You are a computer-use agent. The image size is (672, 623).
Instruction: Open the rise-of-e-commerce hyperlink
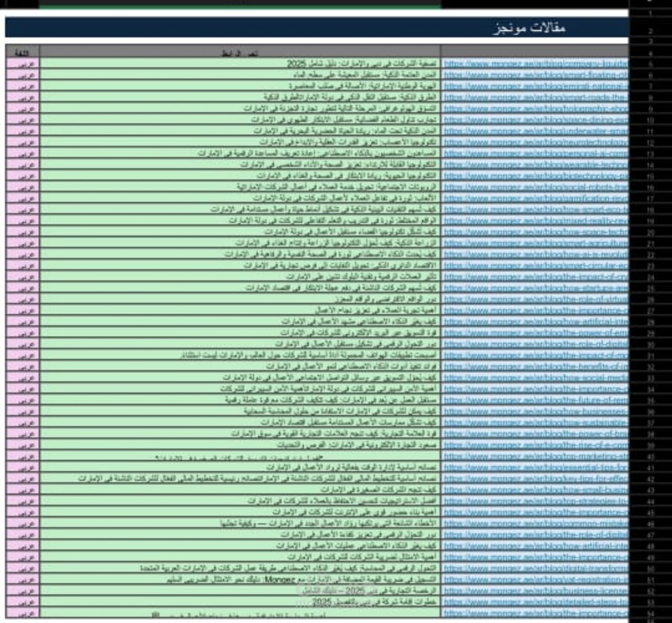coord(530,445)
